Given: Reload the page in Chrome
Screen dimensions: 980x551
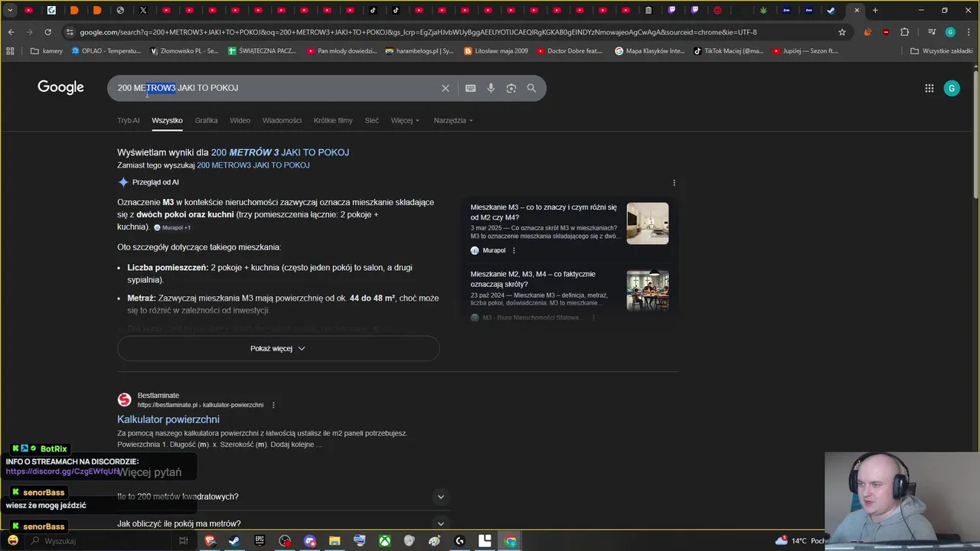Looking at the screenshot, I should [x=47, y=32].
